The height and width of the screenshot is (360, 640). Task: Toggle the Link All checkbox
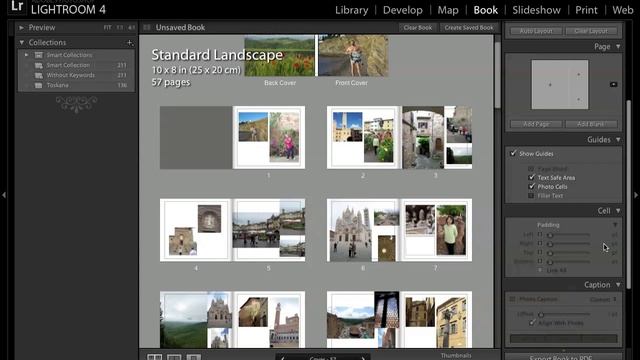(540, 270)
